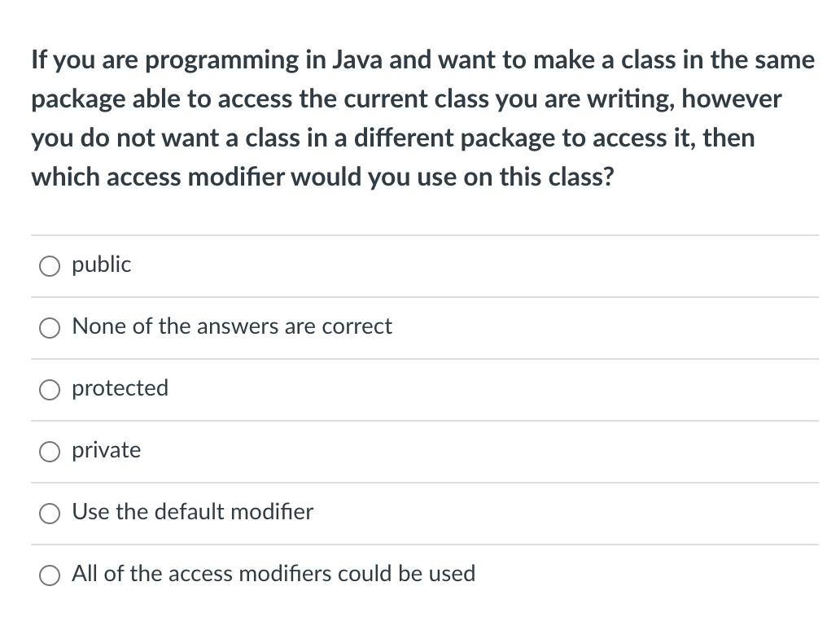Click the All of the access modifiers label

273,573
